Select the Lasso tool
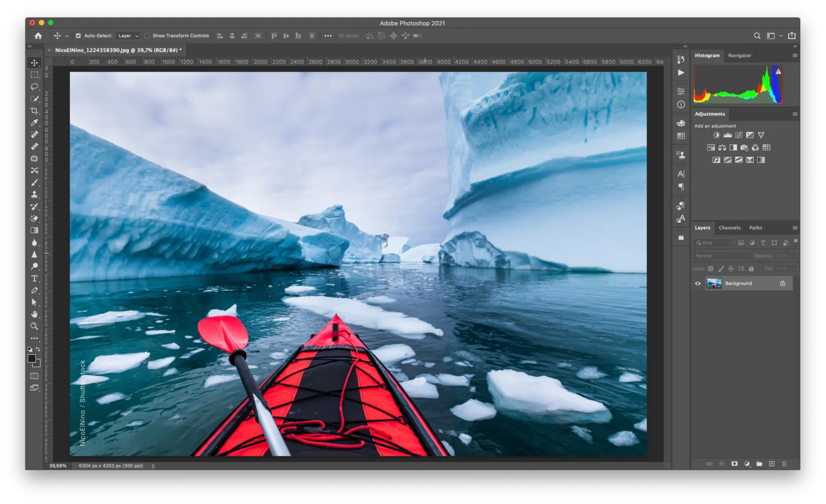Image resolution: width=826 pixels, height=504 pixels. tap(34, 87)
